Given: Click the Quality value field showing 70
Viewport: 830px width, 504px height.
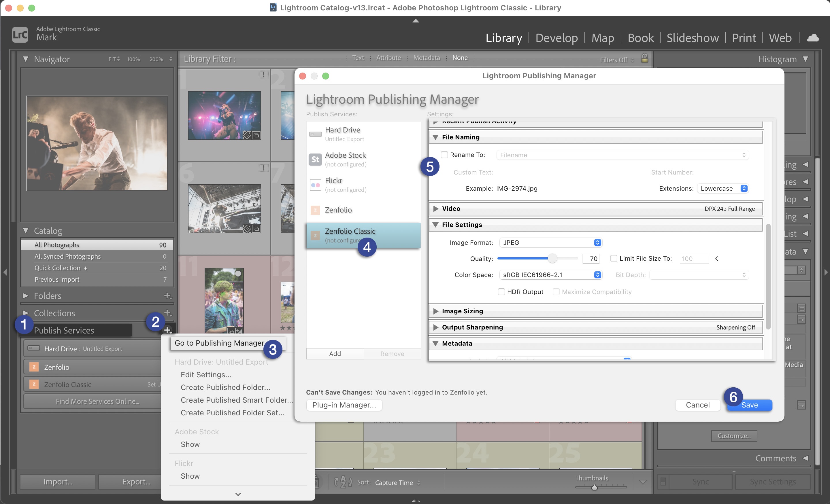Looking at the screenshot, I should click(591, 259).
